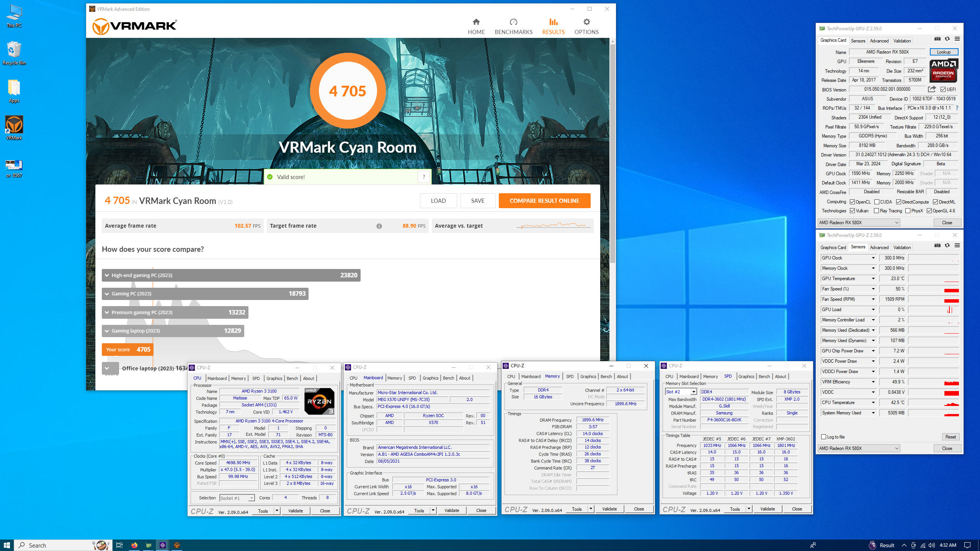980x551 pixels.
Task: Open the GPU Temperature sensor dropdown
Action: (x=873, y=279)
